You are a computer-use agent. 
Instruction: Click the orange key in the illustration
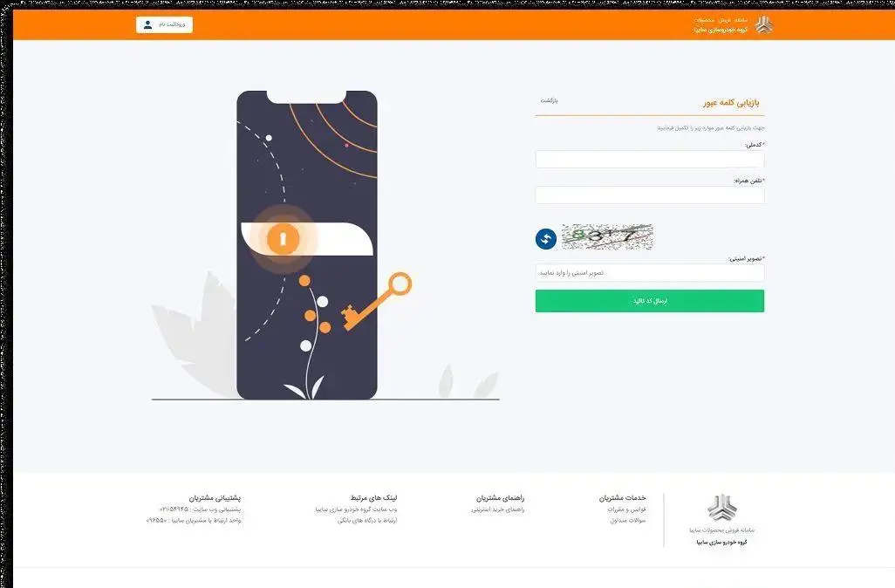pyautogui.click(x=376, y=302)
